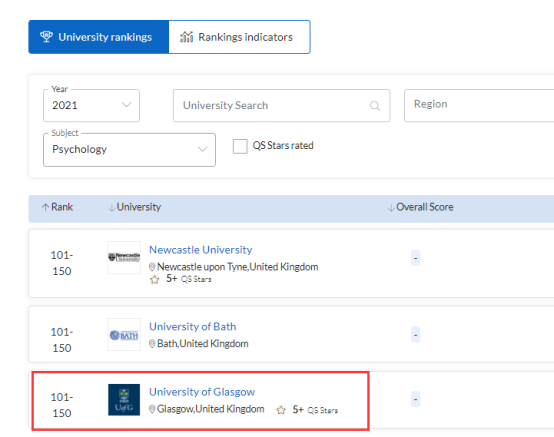This screenshot has width=554, height=437.
Task: Click the up arrow beside Rank
Action: (45, 207)
